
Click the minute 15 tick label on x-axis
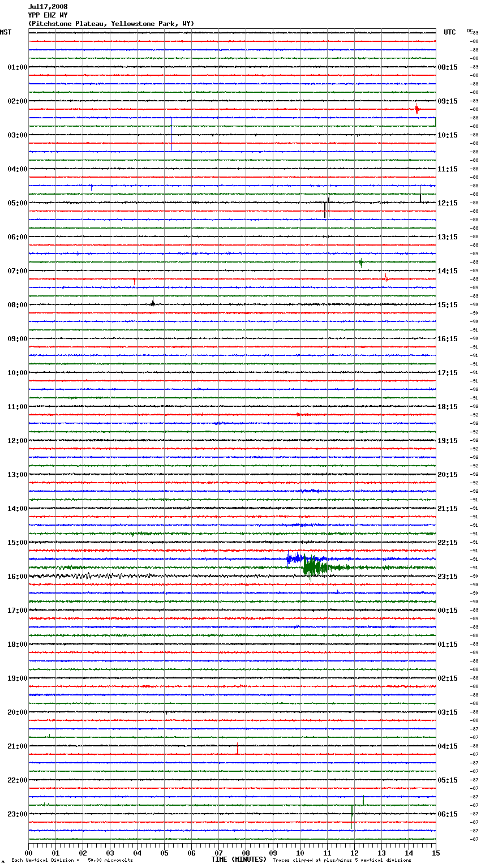(436, 853)
